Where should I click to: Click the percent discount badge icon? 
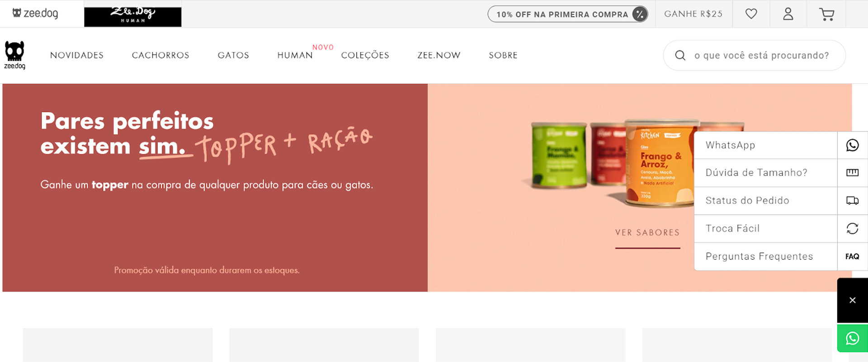[639, 14]
